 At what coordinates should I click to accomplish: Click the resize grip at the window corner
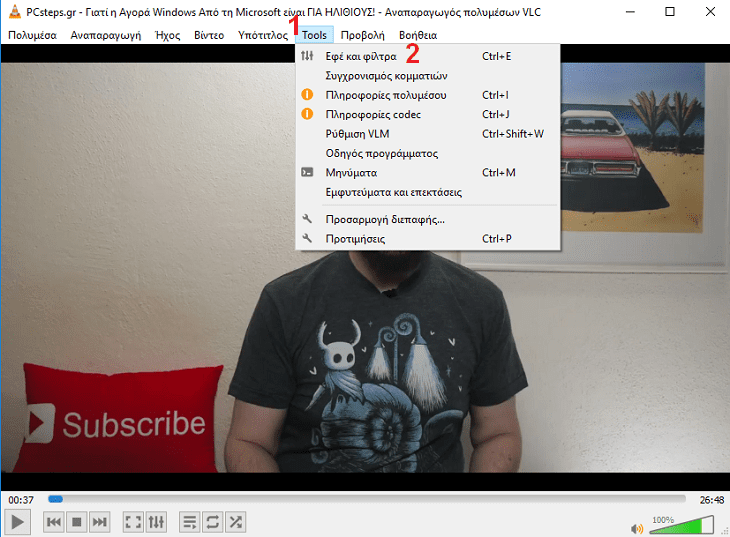click(725, 531)
